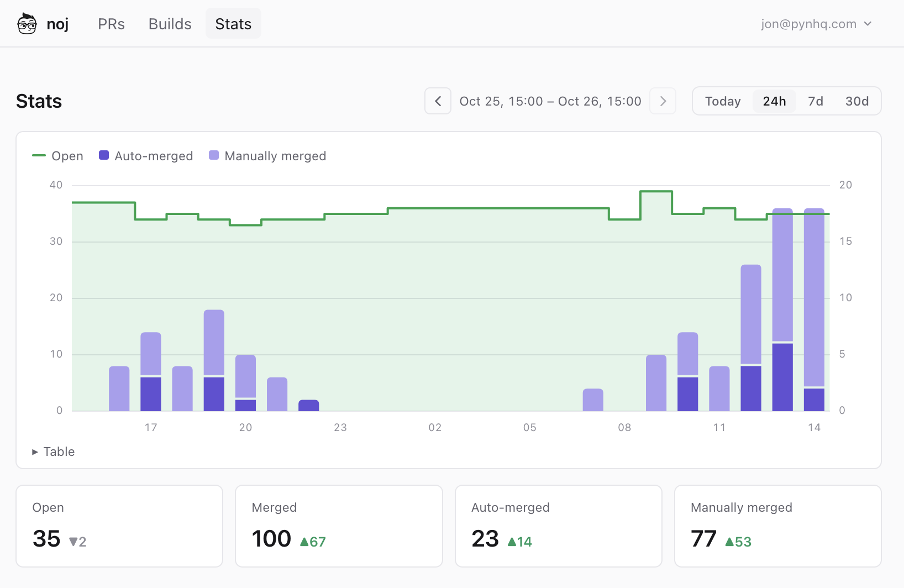The image size is (904, 588).
Task: Click the x-axis label 08
Action: [x=624, y=427]
